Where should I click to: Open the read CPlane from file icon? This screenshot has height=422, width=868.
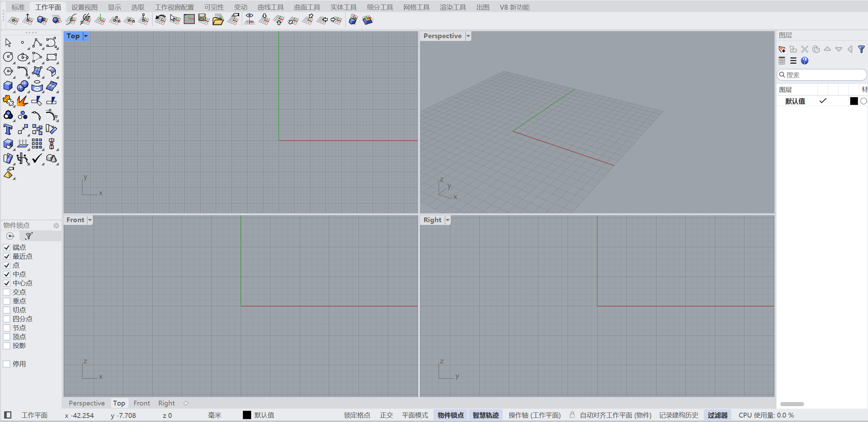[x=218, y=20]
